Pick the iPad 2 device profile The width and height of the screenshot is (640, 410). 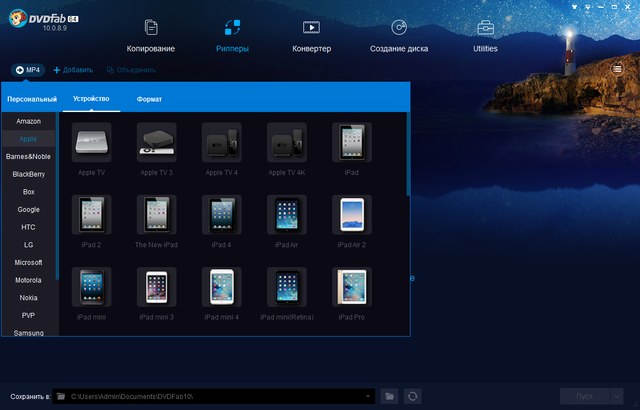[91, 222]
